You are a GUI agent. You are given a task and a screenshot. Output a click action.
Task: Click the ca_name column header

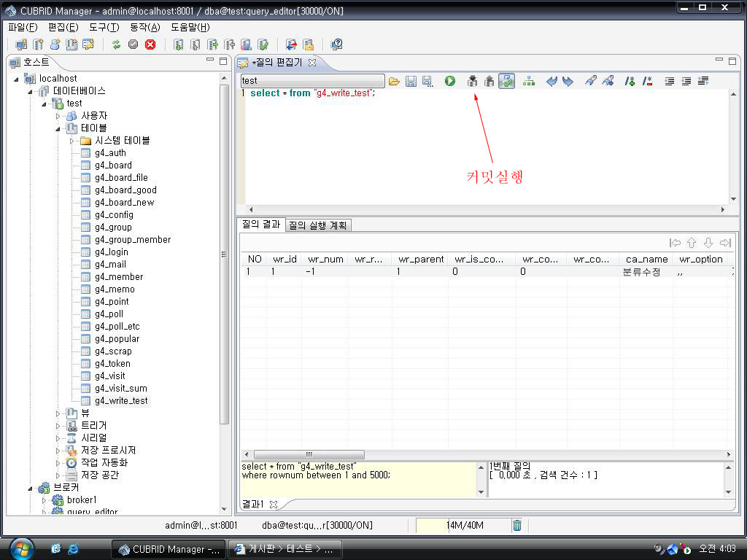pyautogui.click(x=646, y=260)
